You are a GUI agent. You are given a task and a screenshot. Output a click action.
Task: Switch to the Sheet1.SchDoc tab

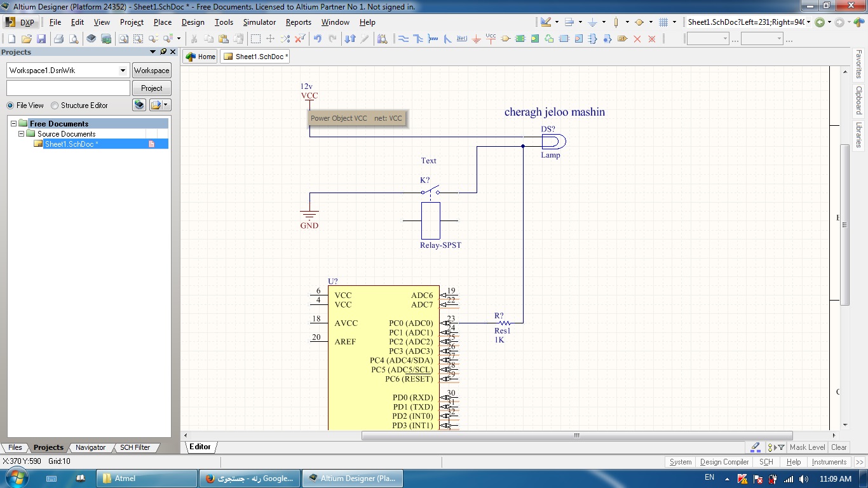[x=255, y=57]
